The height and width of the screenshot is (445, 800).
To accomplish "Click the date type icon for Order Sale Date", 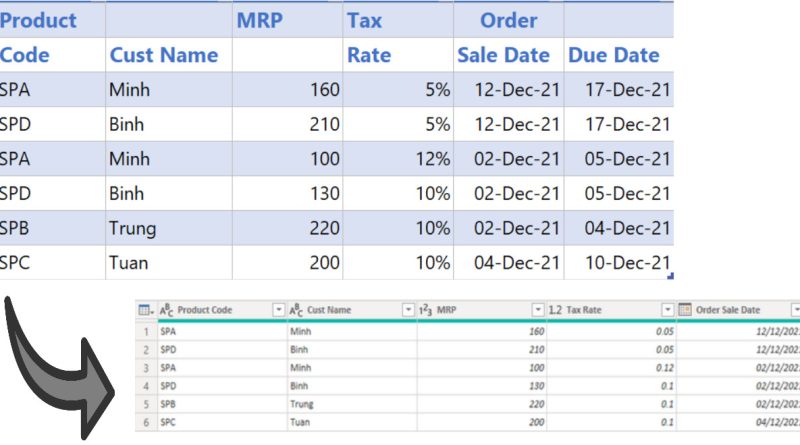I will pyautogui.click(x=685, y=310).
